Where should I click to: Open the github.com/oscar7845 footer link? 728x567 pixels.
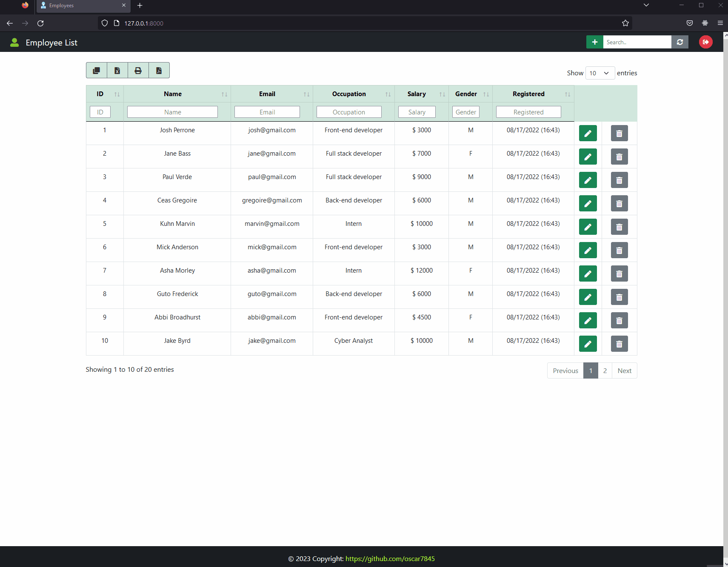coord(390,559)
